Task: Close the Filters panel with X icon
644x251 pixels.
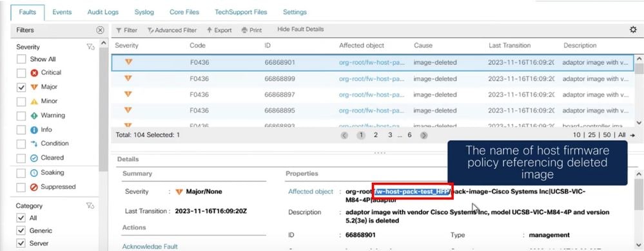Action: tap(100, 30)
